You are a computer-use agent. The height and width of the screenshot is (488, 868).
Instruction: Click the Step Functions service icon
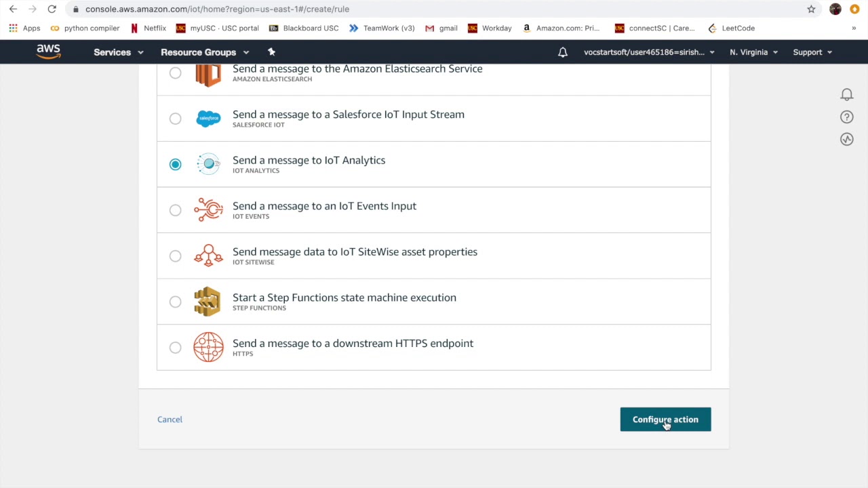[x=208, y=302]
